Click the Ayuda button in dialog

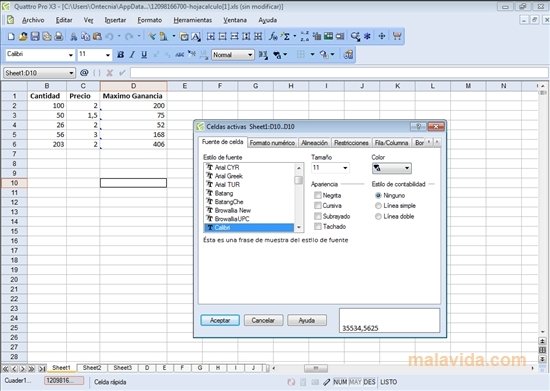tap(307, 320)
